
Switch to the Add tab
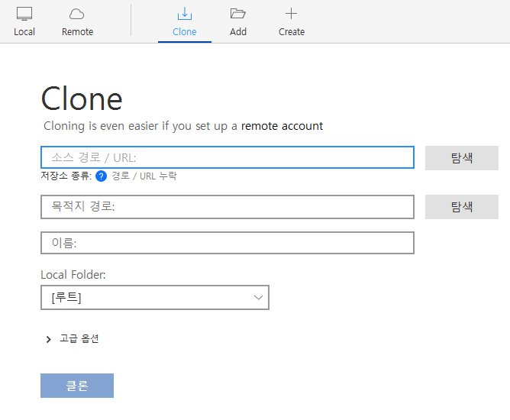pos(238,22)
